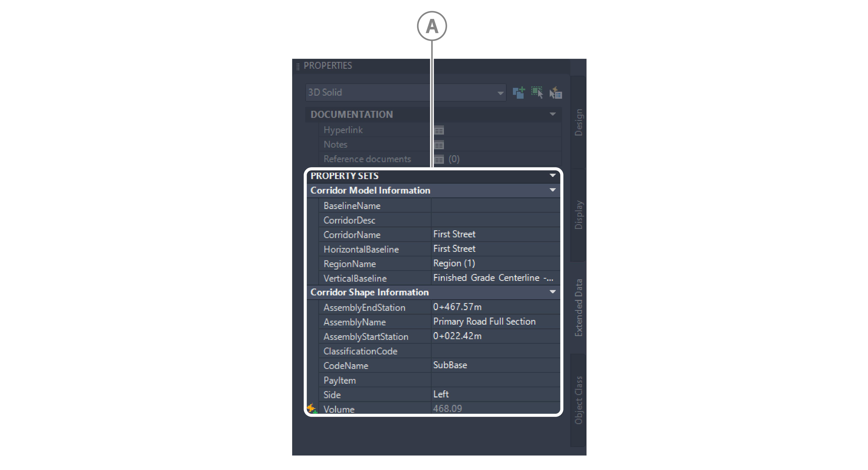Collapse Corridor Shape Information group
Screen dimensions: 868x470
(x=553, y=292)
